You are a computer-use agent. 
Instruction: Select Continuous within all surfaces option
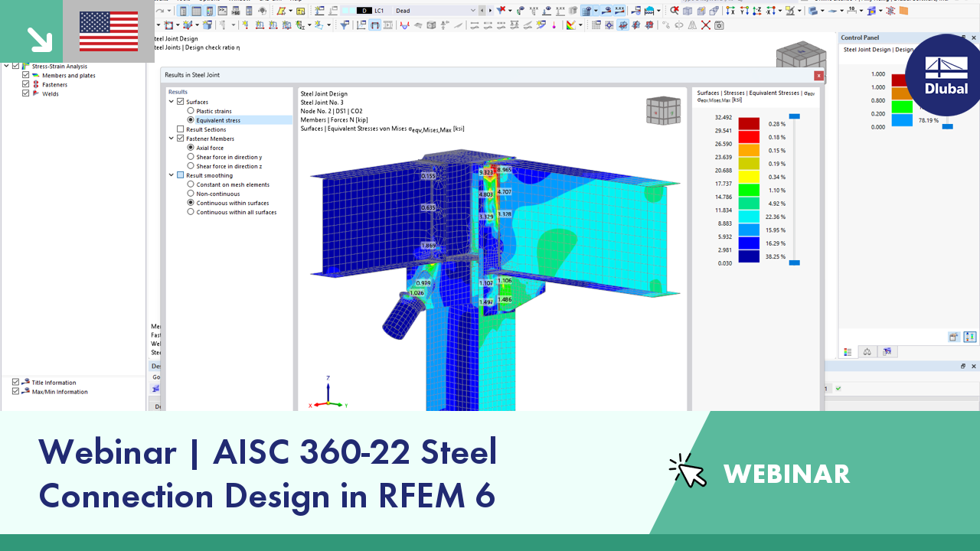point(191,212)
